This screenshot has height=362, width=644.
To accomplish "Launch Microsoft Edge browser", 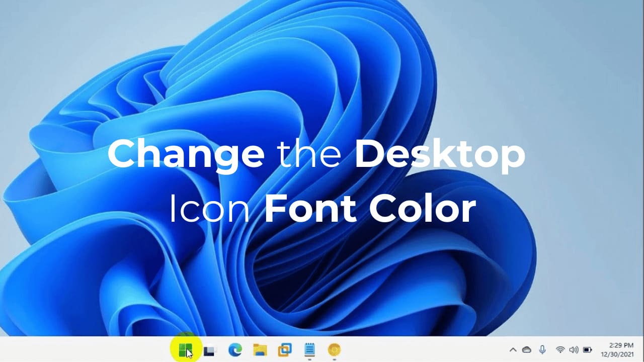I will (x=234, y=349).
